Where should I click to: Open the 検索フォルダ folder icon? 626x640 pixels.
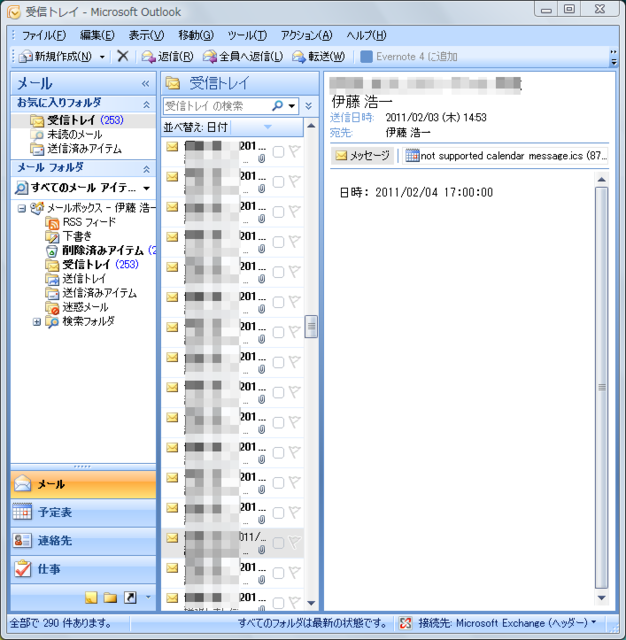tap(52, 322)
